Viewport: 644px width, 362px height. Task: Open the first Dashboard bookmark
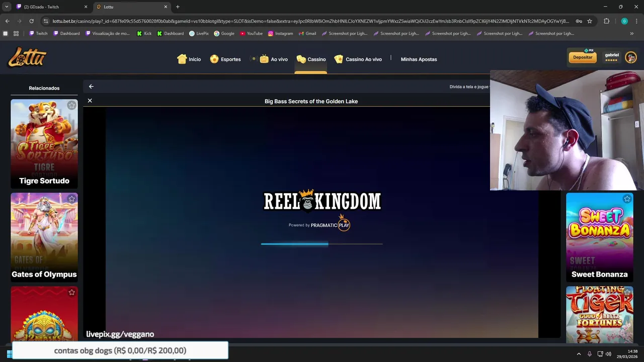tap(67, 34)
